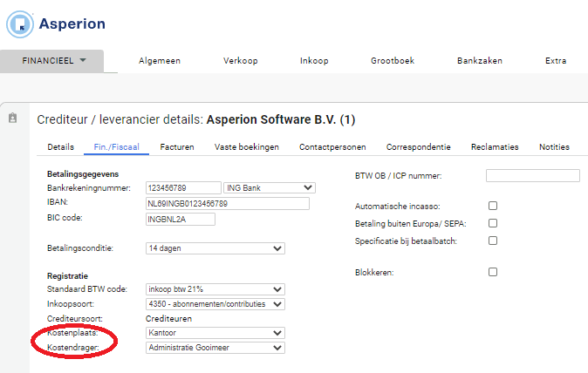Click the Crediteur / leverancier details title
The width and height of the screenshot is (588, 373).
pyautogui.click(x=196, y=119)
